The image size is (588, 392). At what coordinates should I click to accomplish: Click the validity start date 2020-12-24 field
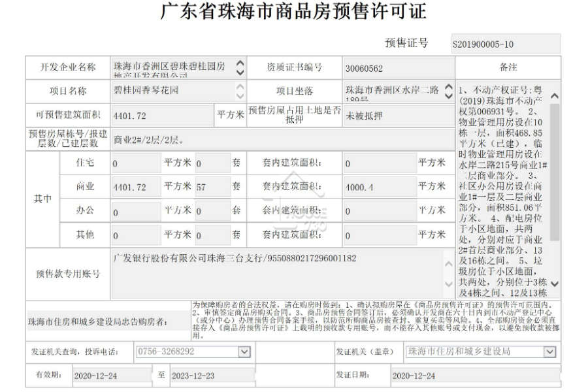112,376
